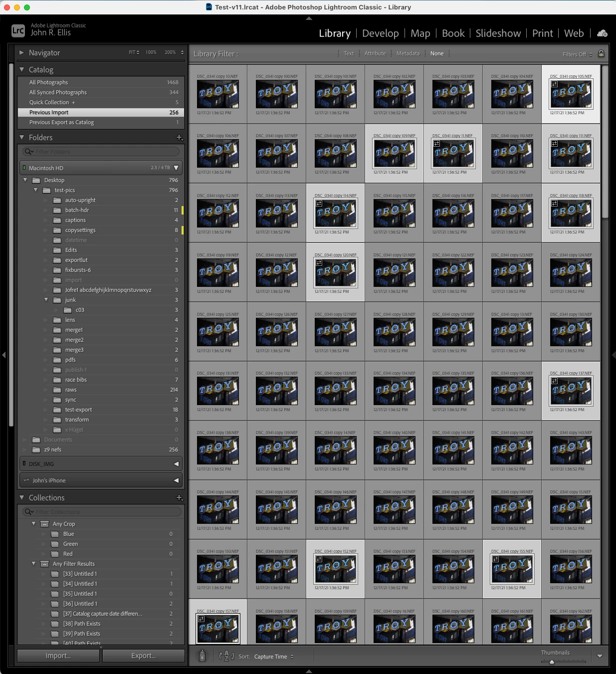The width and height of the screenshot is (616, 674).
Task: Click the Macintosh HD volume status light
Action: (24, 168)
